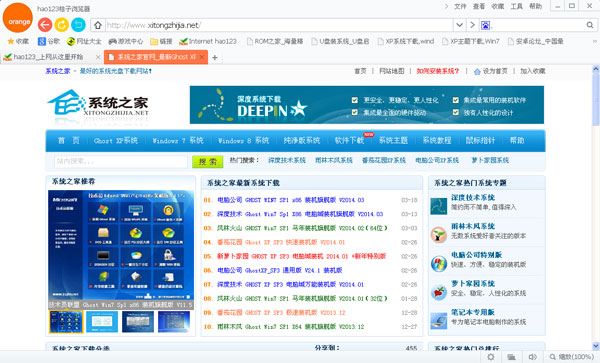Open the 网址大全 bookmark

pyautogui.click(x=84, y=41)
